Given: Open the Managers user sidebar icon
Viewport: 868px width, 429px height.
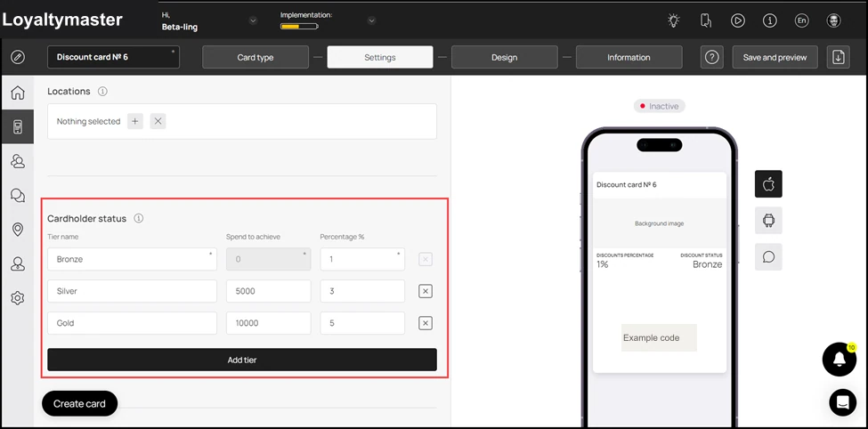Looking at the screenshot, I should [x=18, y=264].
